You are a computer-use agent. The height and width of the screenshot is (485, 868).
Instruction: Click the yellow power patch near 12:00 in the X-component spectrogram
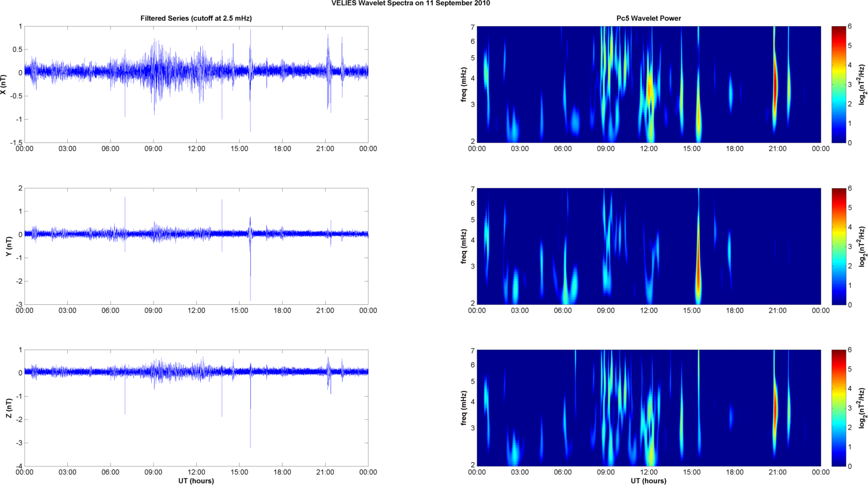pyautogui.click(x=649, y=88)
